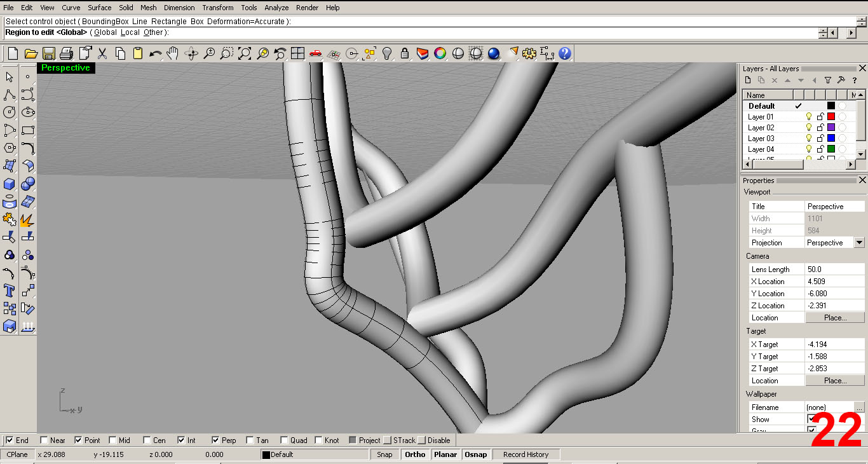Save the model using the floppy disk icon
Viewport: 868px width, 464px height.
click(x=48, y=53)
